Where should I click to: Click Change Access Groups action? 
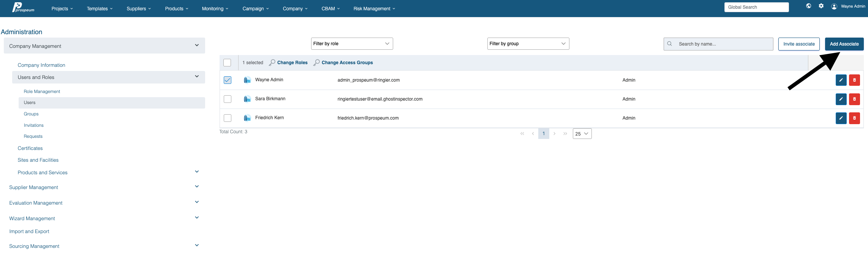[343, 63]
